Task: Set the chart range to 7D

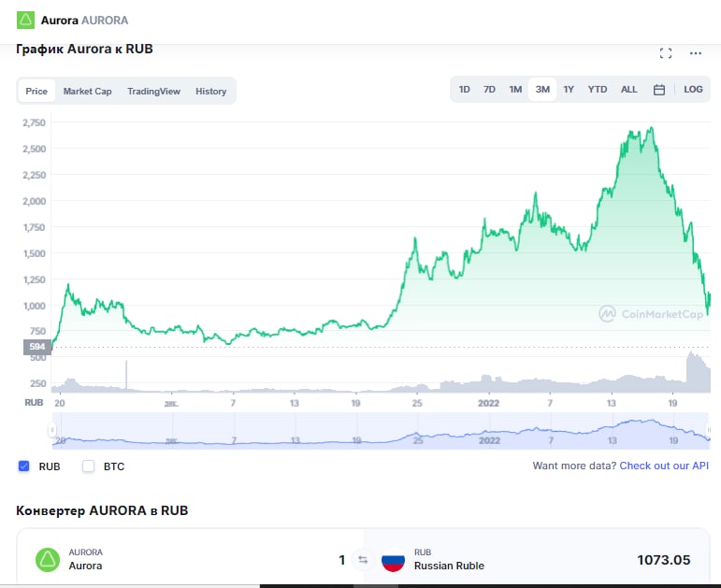Action: click(x=489, y=89)
